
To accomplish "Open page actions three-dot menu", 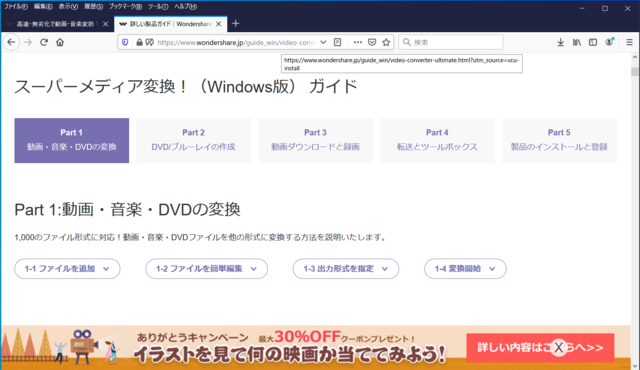I will [358, 42].
